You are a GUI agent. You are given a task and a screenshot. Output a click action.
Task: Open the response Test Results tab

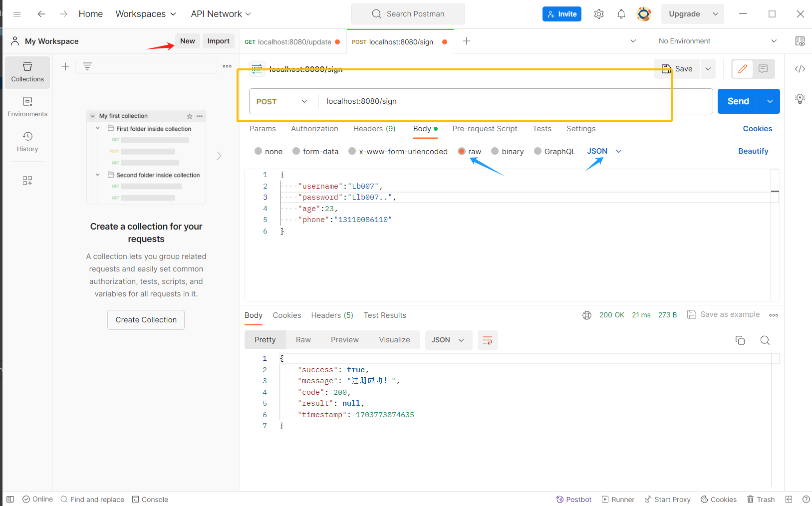coord(385,315)
